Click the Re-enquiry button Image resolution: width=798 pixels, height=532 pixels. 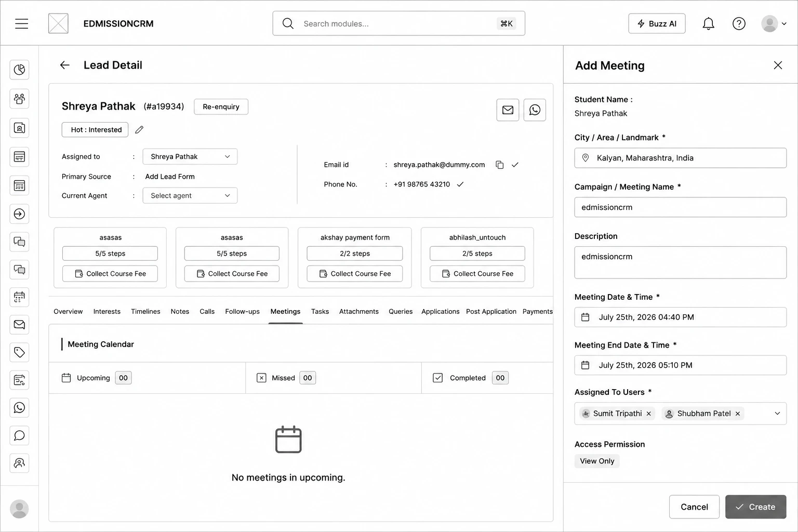pyautogui.click(x=221, y=107)
